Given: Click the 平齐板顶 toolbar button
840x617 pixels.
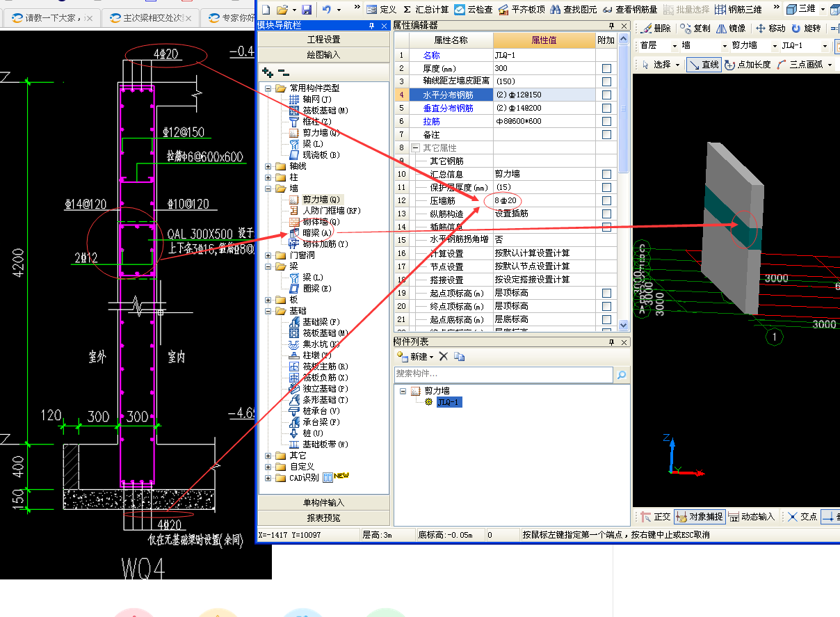Looking at the screenshot, I should pyautogui.click(x=522, y=9).
